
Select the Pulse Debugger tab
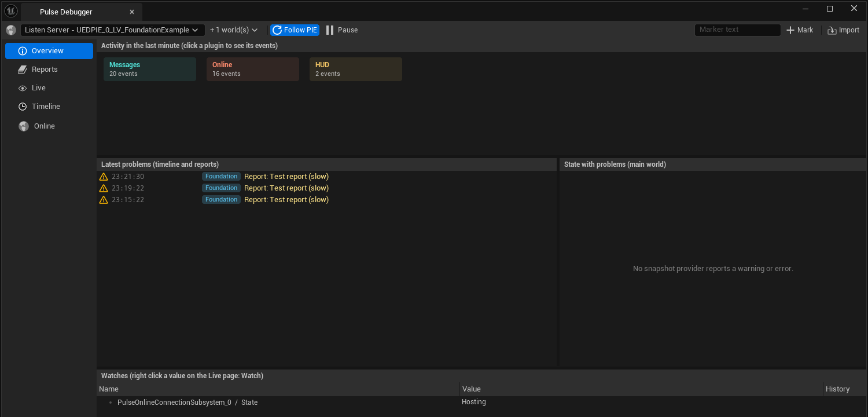[x=82, y=12]
